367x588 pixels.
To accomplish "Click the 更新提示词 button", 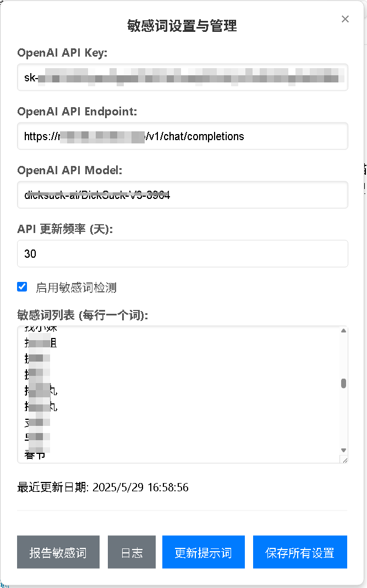I will 204,552.
